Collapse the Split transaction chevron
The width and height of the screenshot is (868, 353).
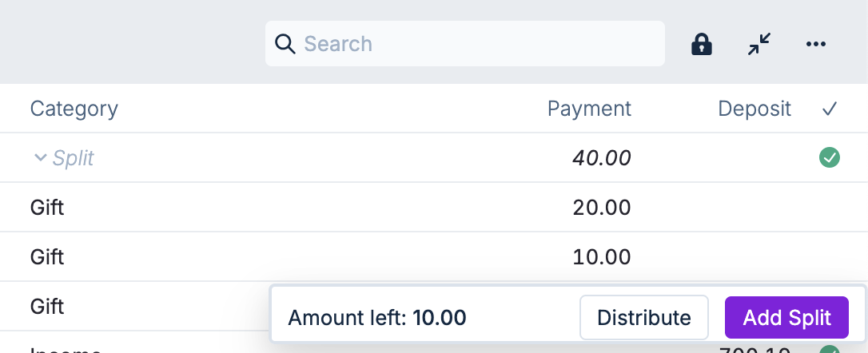click(x=40, y=158)
